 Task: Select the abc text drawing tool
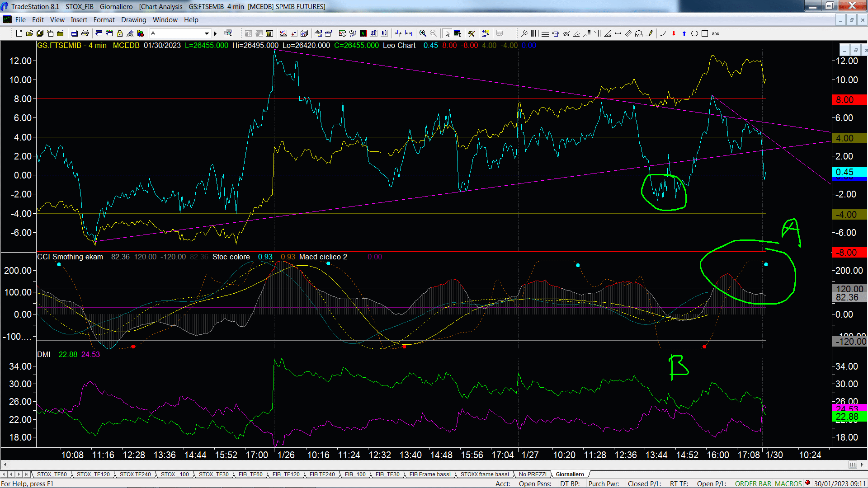coord(715,33)
